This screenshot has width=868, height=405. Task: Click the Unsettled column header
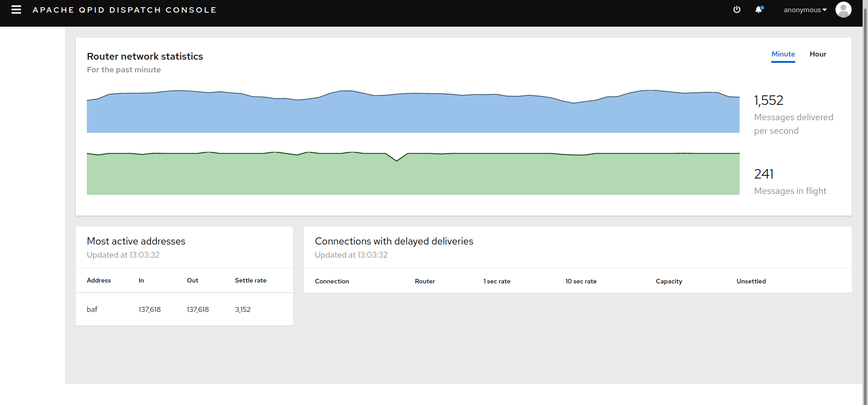751,281
